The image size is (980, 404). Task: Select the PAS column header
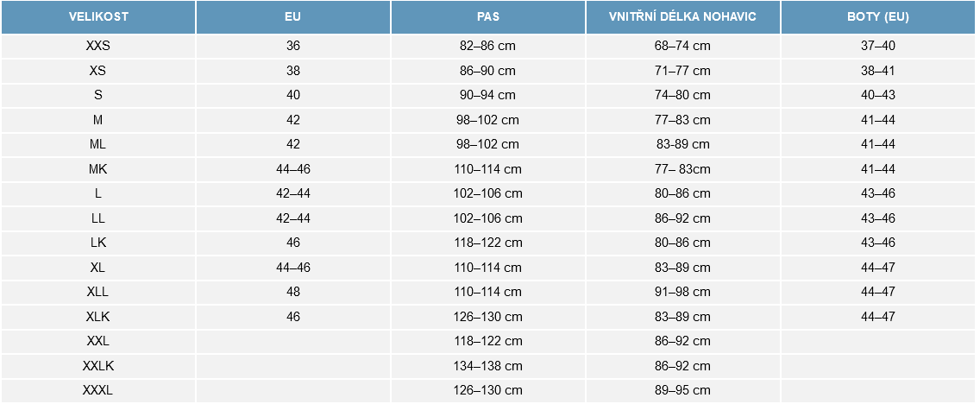pyautogui.click(x=487, y=17)
